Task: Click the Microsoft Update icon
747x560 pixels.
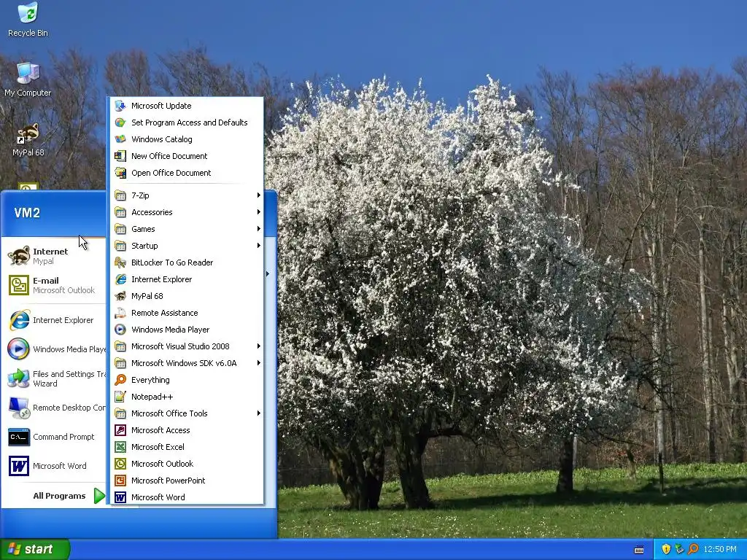Action: (120, 106)
